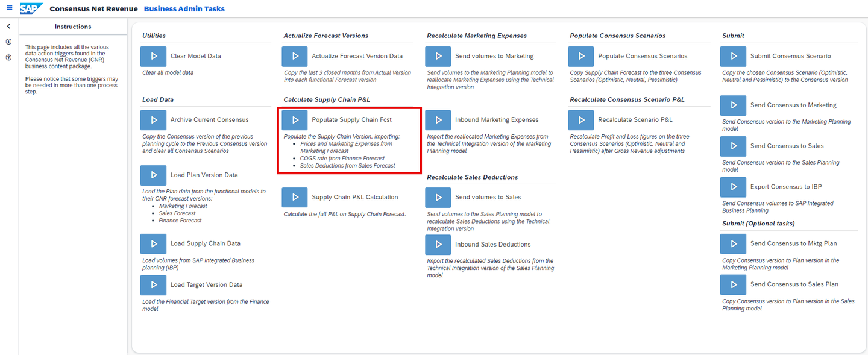Open the info icon in left sidebar
Viewport: 868px width, 355px height.
click(8, 42)
